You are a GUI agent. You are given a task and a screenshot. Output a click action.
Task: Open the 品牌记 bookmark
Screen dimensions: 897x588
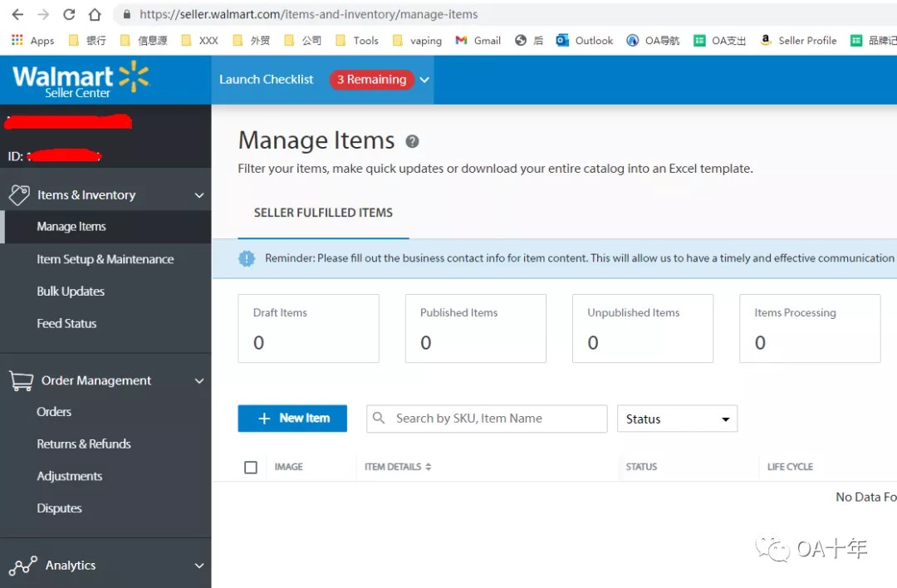(874, 40)
